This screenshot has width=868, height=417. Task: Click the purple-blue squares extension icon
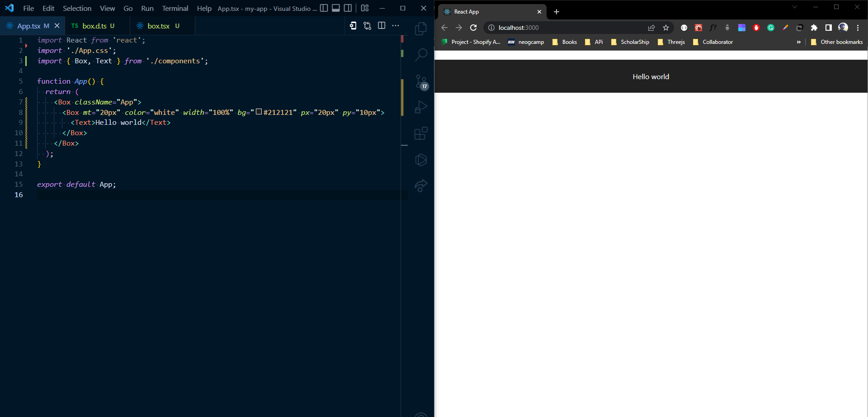point(742,28)
